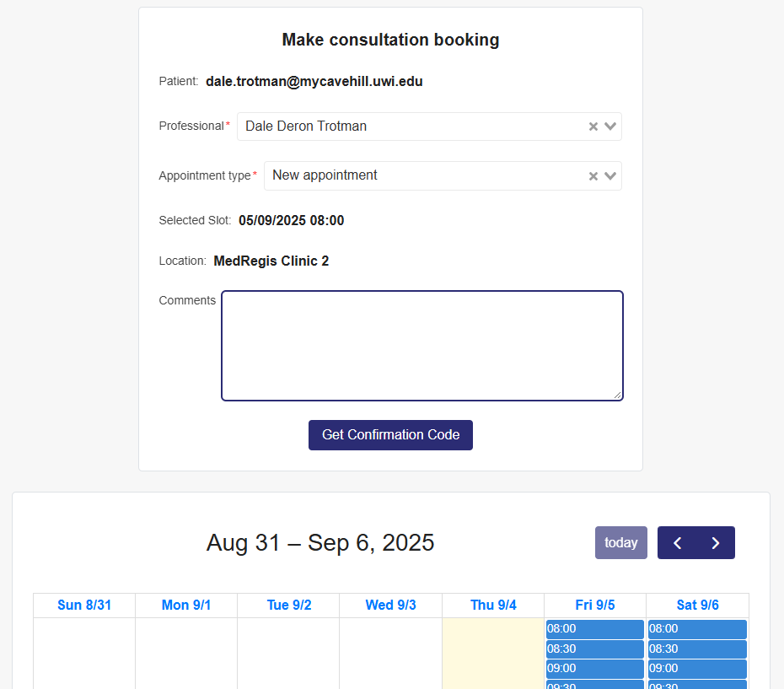Select the Friday 9/5 08:00 slot
This screenshot has height=689, width=784.
tap(594, 629)
